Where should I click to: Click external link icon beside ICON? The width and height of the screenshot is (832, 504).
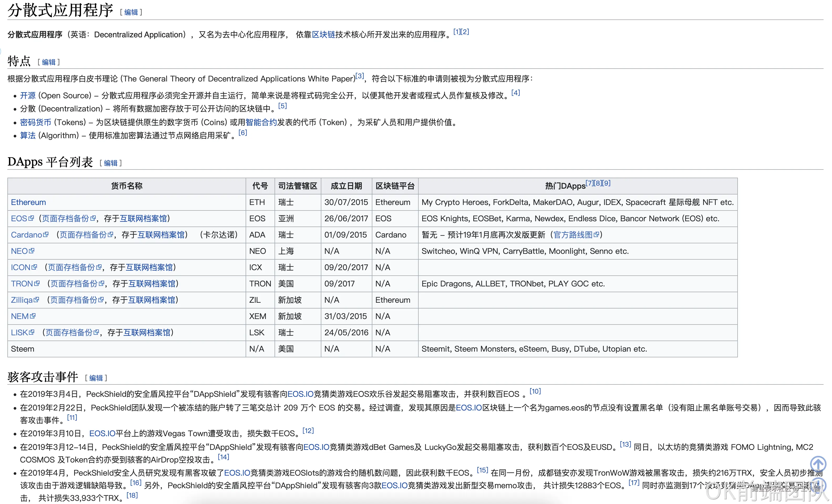34,267
